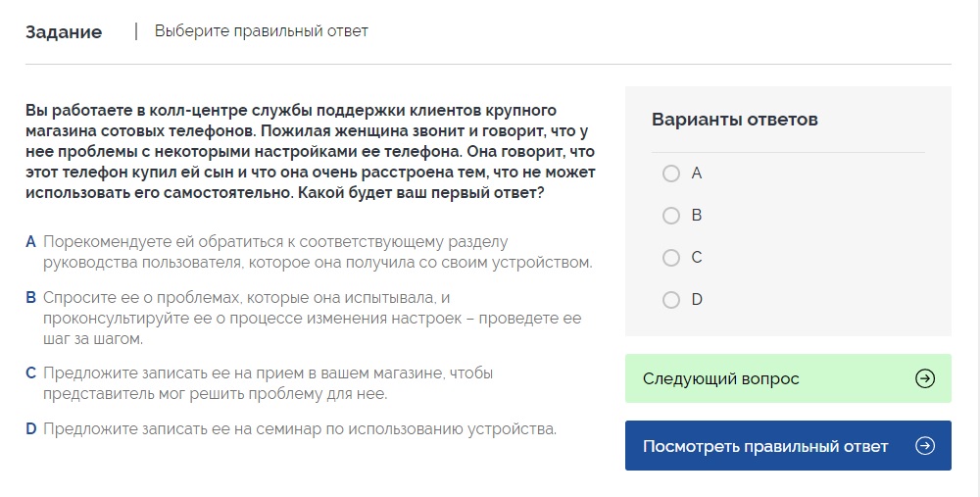
Task: Click answer text about записать на семинар
Action: point(299,428)
